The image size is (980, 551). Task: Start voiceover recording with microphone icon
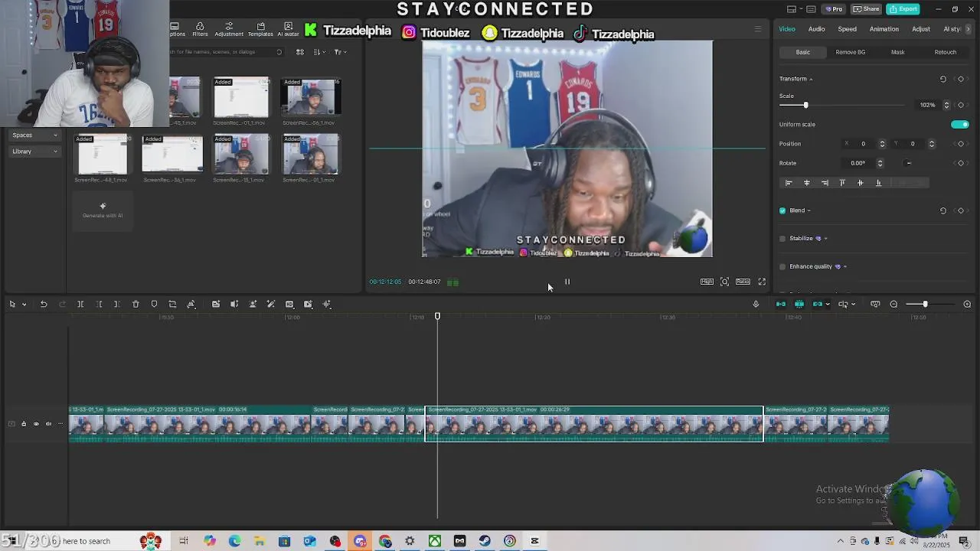(756, 305)
